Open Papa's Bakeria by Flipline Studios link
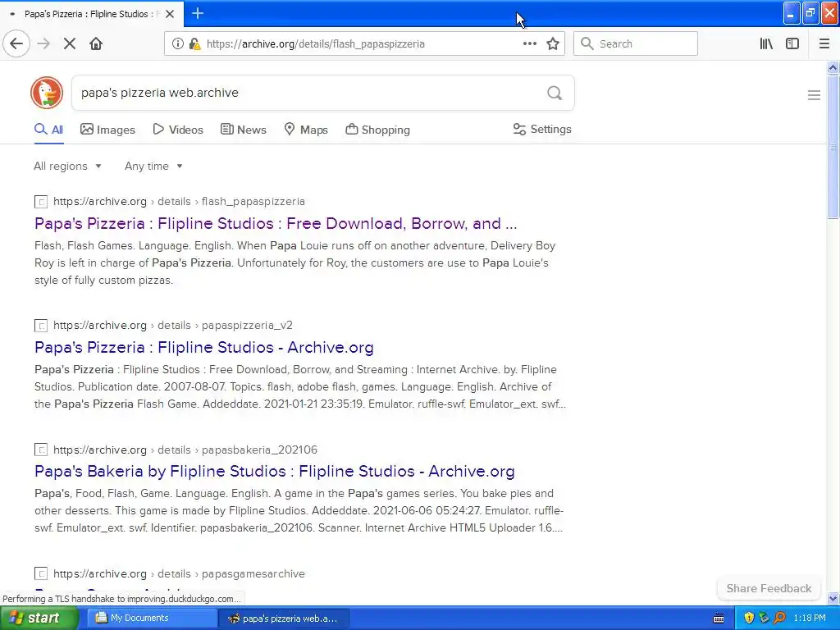The image size is (840, 630). pyautogui.click(x=274, y=471)
